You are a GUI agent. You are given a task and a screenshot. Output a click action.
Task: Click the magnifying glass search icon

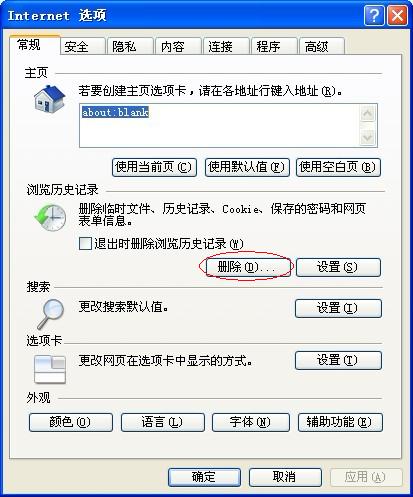point(50,314)
